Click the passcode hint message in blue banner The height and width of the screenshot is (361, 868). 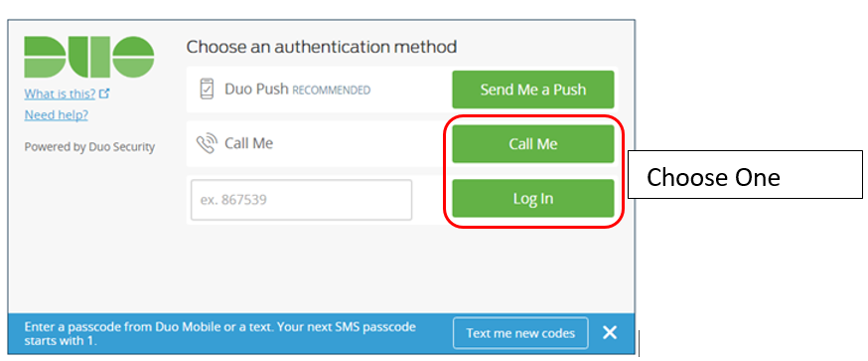point(219,334)
